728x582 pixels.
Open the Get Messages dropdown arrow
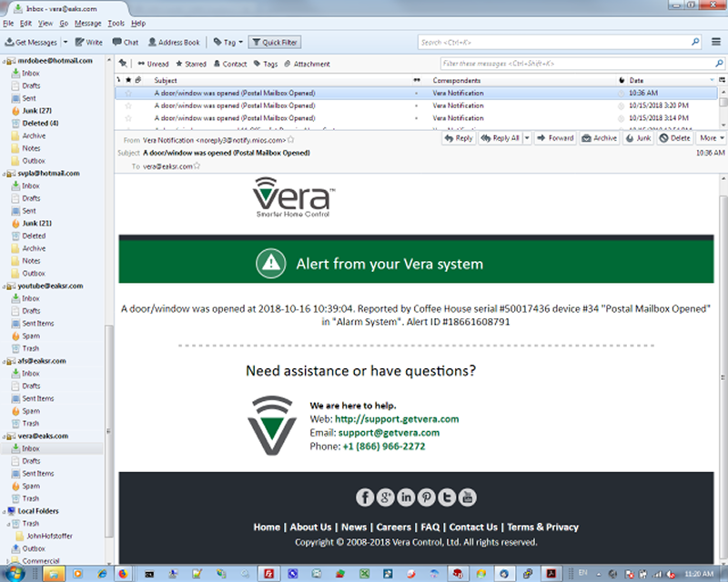pos(63,42)
